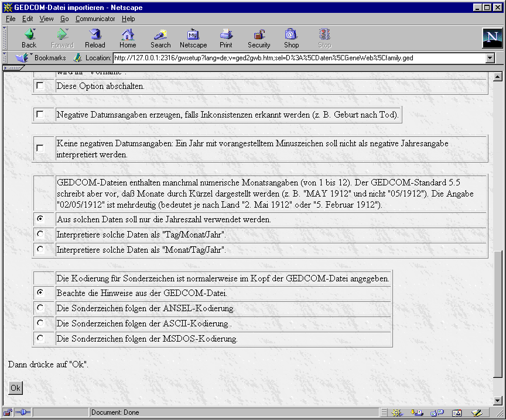The width and height of the screenshot is (506, 420).
Task: Open the File menu
Action: (11, 19)
